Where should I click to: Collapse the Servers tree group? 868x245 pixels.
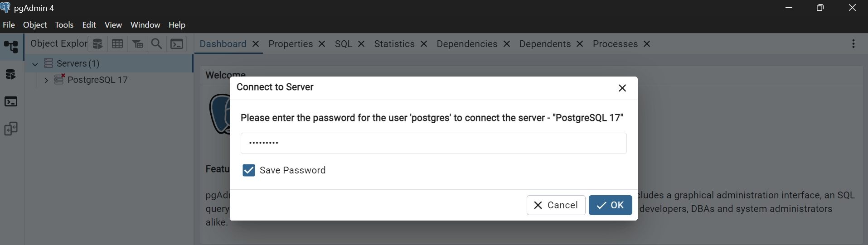35,64
